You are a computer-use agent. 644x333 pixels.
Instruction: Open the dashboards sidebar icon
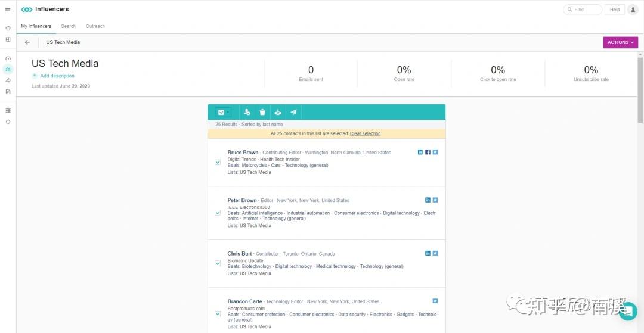pyautogui.click(x=8, y=39)
